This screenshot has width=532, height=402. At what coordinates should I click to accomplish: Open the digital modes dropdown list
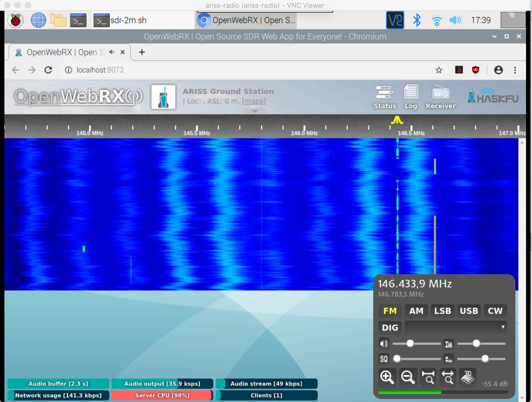coord(456,327)
